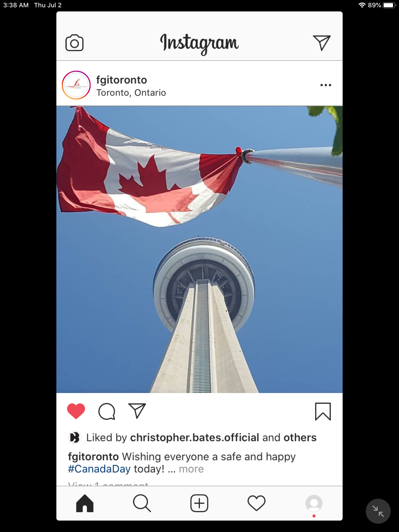Open fgitoronto username in post header
The height and width of the screenshot is (532, 399).
(x=122, y=80)
